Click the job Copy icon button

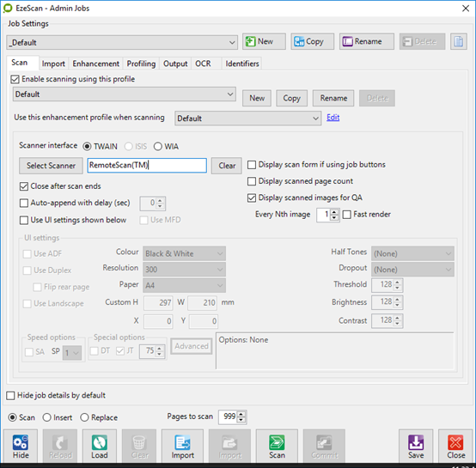click(x=313, y=41)
